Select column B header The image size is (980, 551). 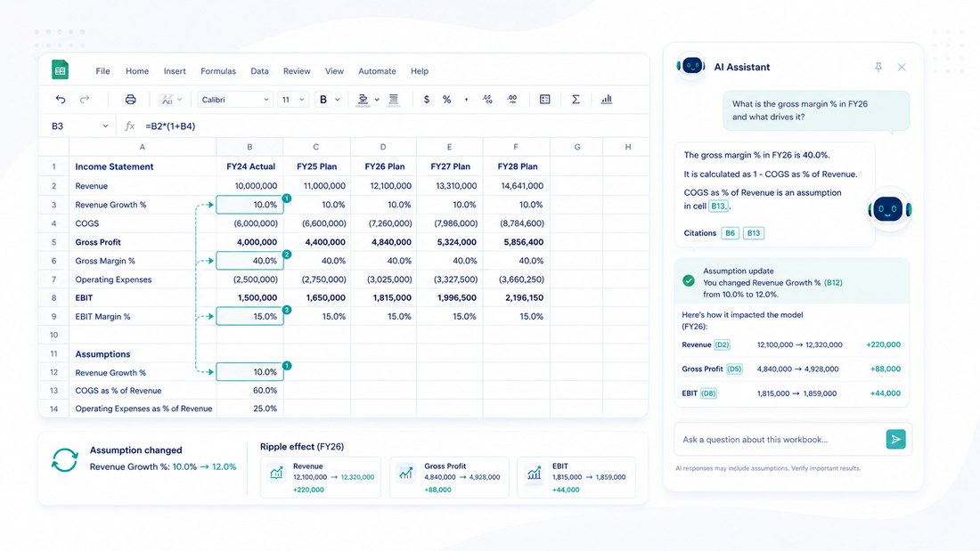pyautogui.click(x=249, y=147)
